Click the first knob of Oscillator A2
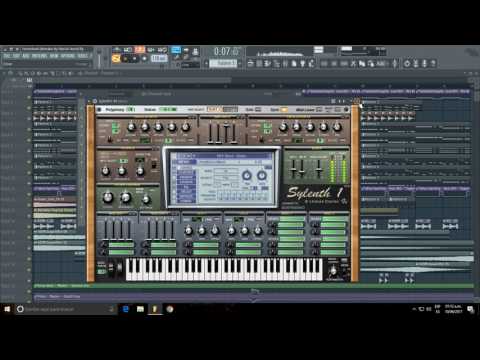Screen dimensions: 480x360 (x=283, y=127)
